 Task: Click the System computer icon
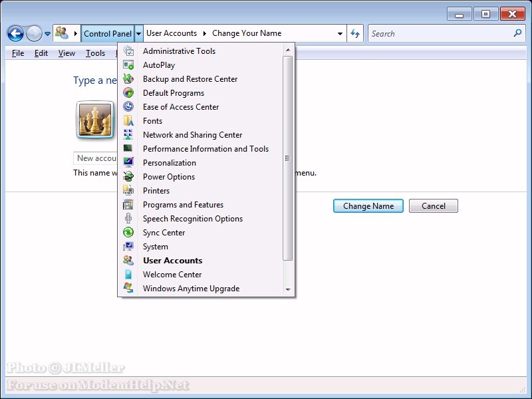point(128,246)
